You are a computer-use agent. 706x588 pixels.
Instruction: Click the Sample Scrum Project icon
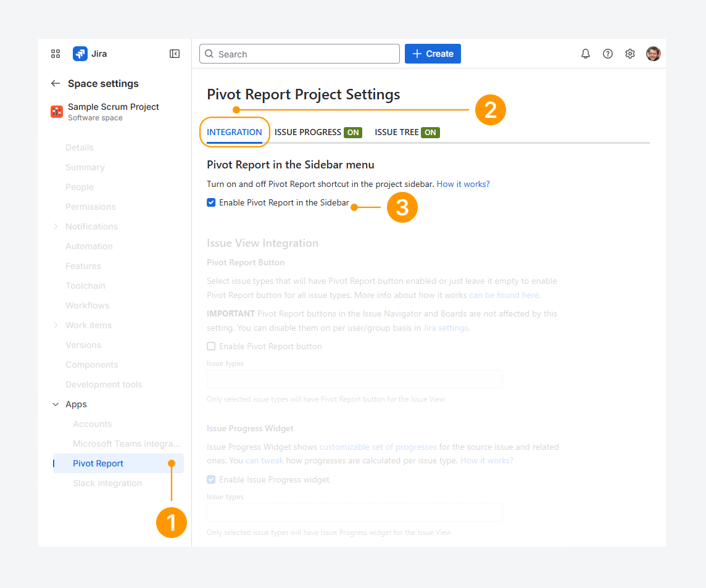(57, 112)
